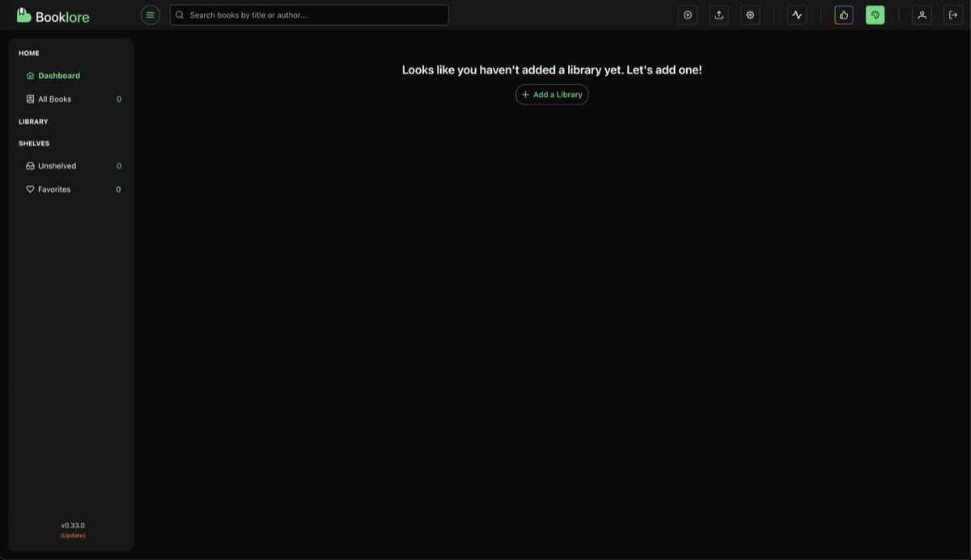Switch to All Books view
Image resolution: width=971 pixels, height=560 pixels.
pos(54,99)
